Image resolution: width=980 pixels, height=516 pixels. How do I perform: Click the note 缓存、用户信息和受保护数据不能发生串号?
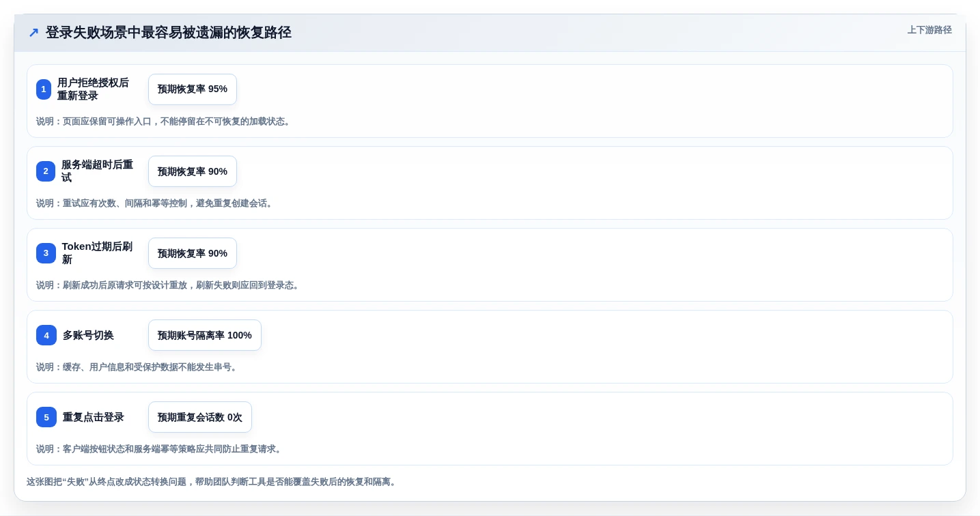coord(138,367)
